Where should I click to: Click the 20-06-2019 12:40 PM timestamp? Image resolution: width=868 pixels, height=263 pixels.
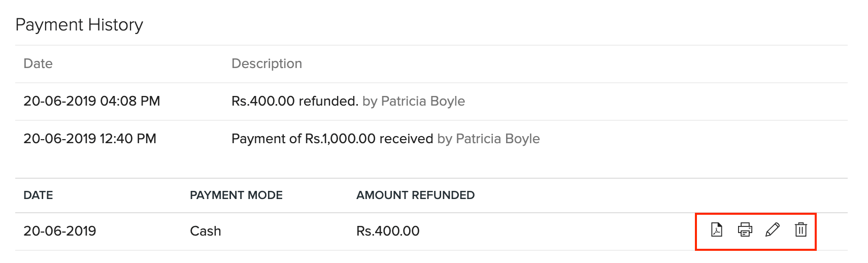tap(90, 139)
